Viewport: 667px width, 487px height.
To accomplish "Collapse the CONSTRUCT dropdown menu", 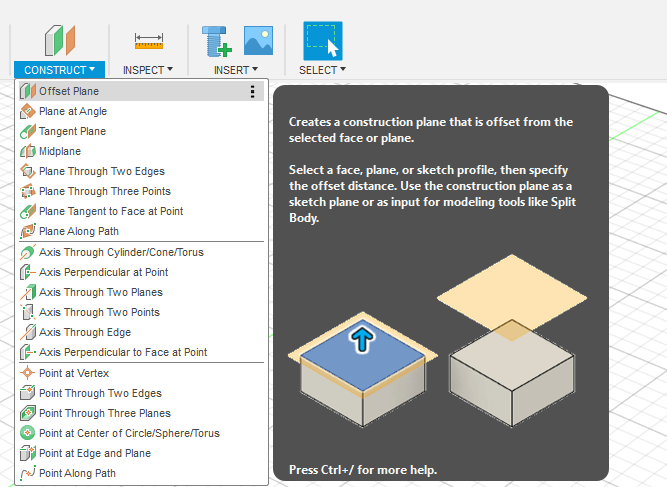I will pos(59,70).
